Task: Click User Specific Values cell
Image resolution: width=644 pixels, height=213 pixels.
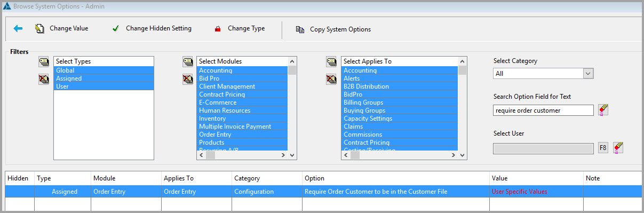Action: pyautogui.click(x=536, y=192)
